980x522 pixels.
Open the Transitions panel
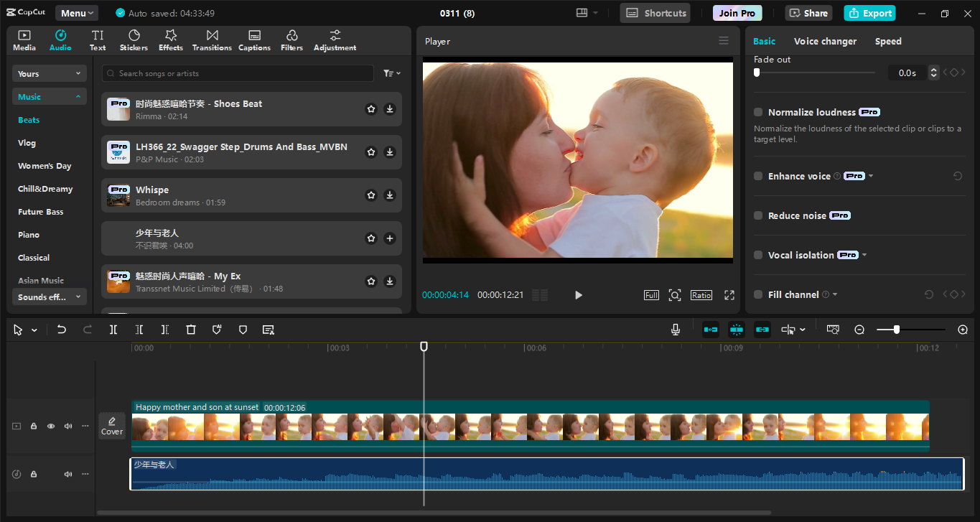(212, 40)
